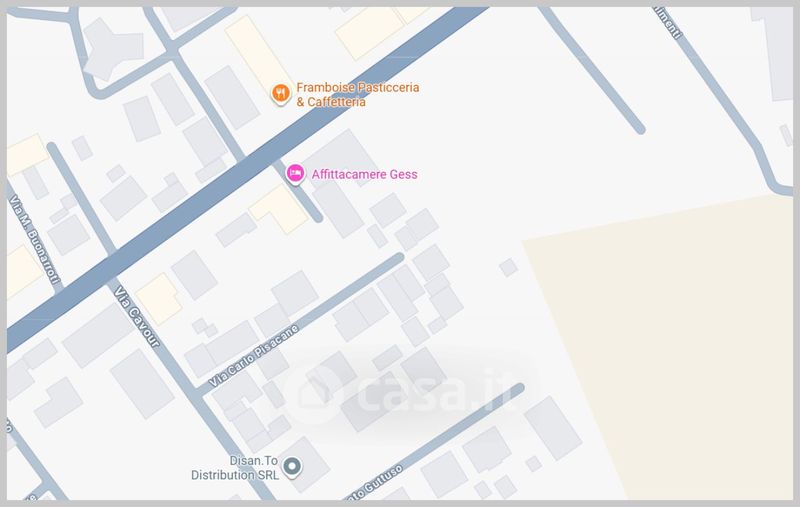Click the casa.it watermark logo
This screenshot has width=800, height=507.
[x=401, y=393]
